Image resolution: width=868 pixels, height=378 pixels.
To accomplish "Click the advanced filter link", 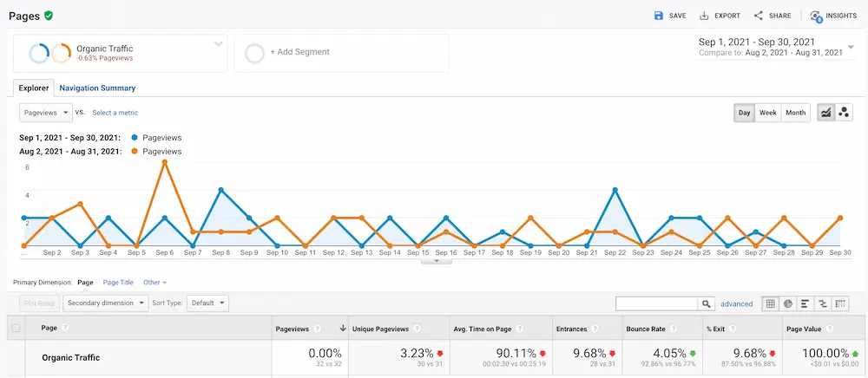I will tap(736, 303).
